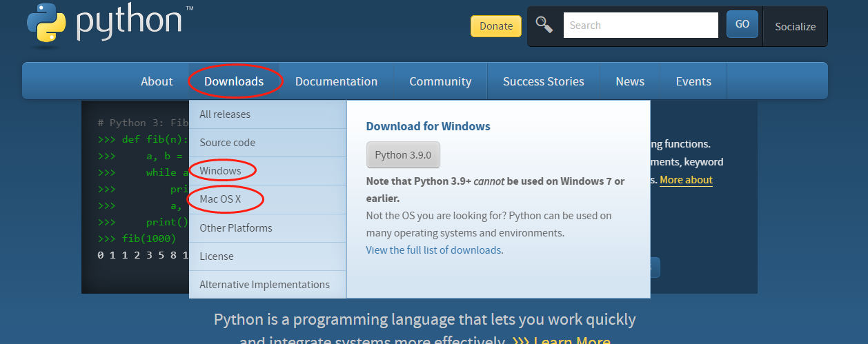Viewport: 868px width, 344px height.
Task: Select Windows in the Downloads submenu
Action: 221,170
